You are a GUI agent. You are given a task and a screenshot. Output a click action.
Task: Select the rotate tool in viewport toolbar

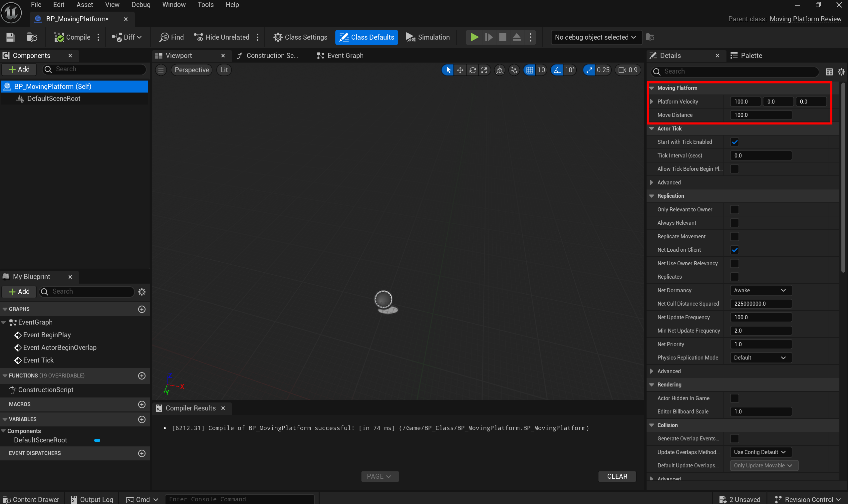click(x=472, y=70)
